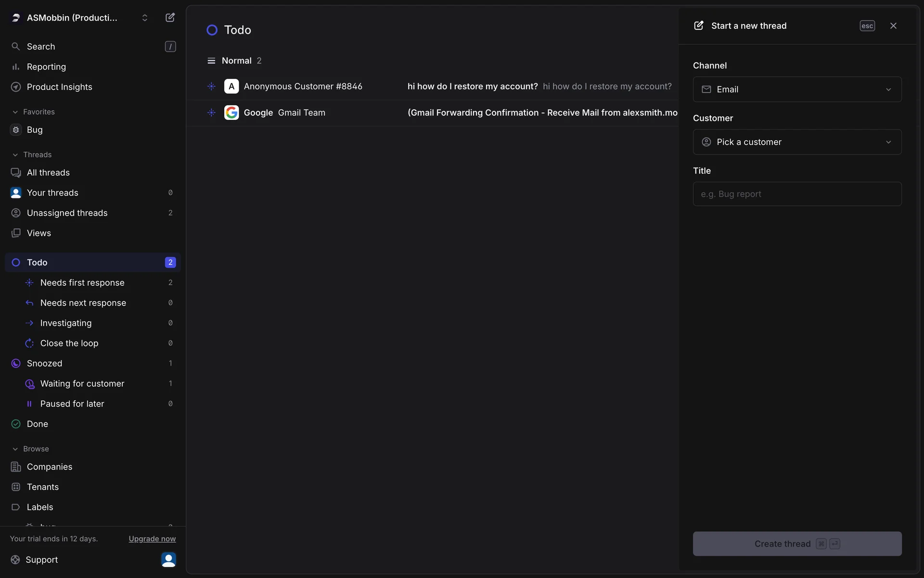Open the Snoozed threads list

44,364
